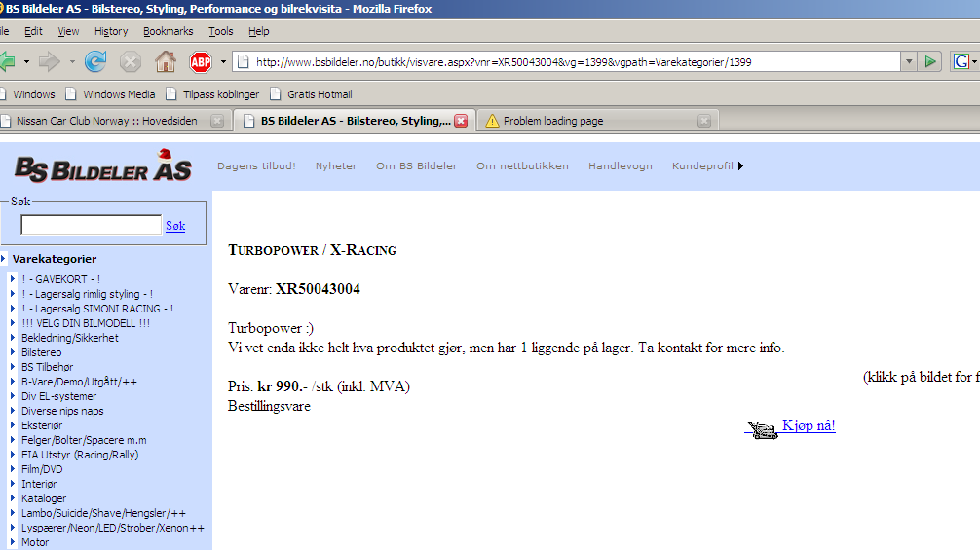The image size is (980, 550).
Task: Open the Edit menu
Action: pos(33,31)
